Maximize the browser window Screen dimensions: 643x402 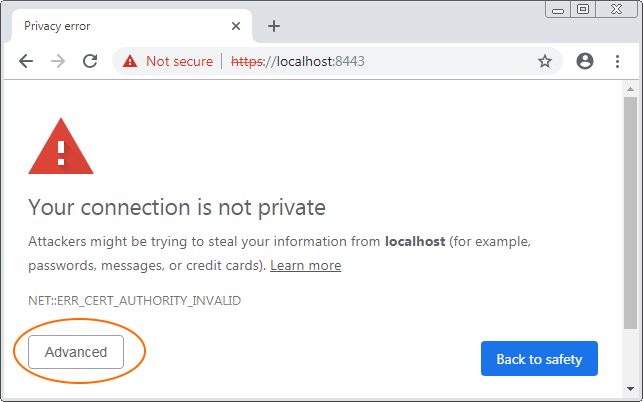(583, 9)
